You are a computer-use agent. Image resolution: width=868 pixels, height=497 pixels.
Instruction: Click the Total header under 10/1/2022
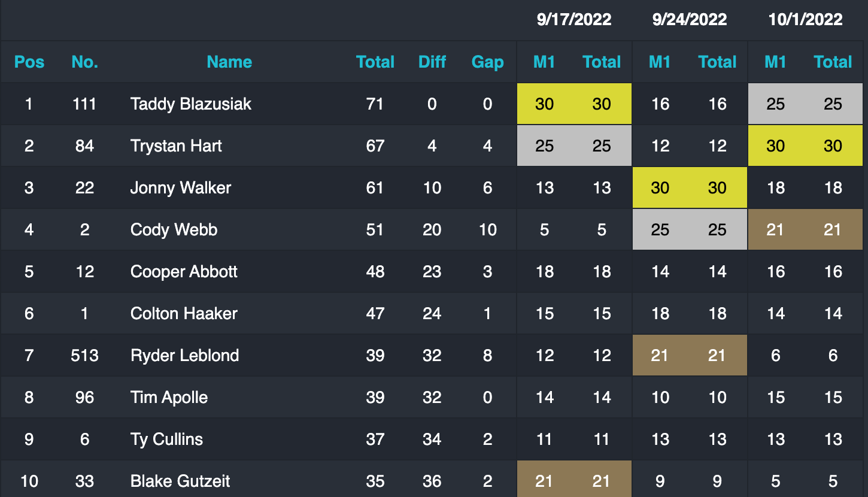[833, 62]
